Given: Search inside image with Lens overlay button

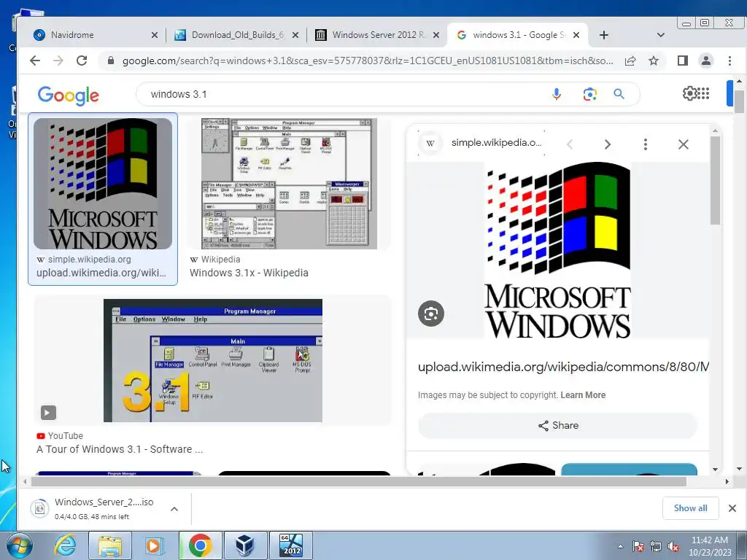Looking at the screenshot, I should click(x=431, y=314).
